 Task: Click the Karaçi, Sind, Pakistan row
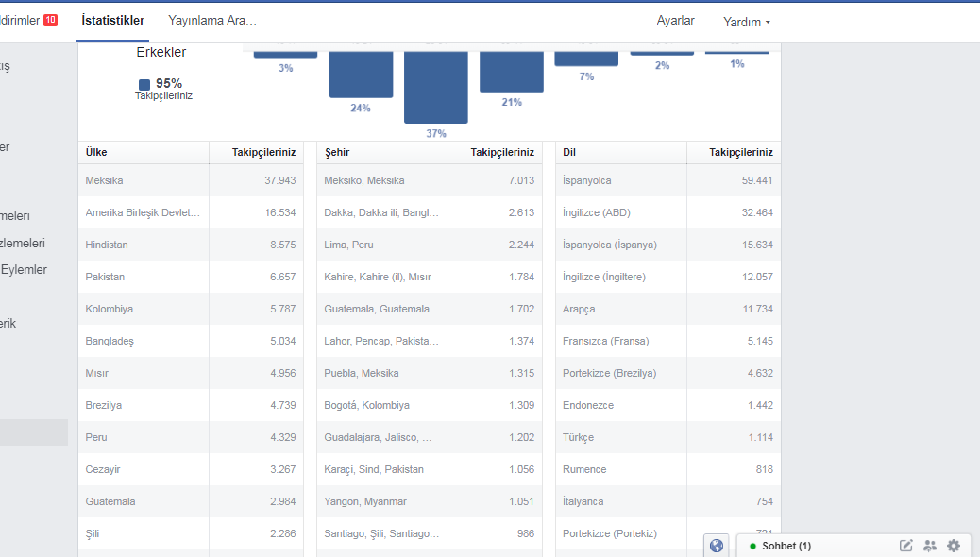click(x=430, y=469)
